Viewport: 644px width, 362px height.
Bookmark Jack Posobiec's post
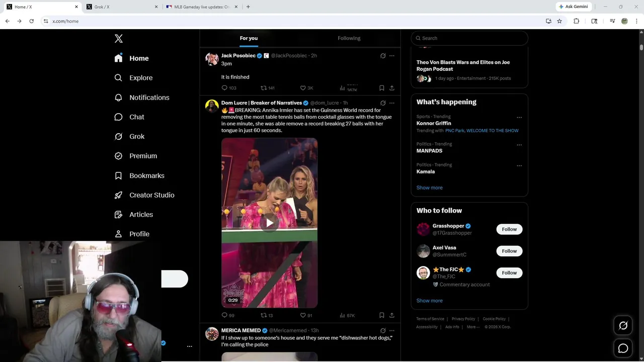click(x=382, y=88)
